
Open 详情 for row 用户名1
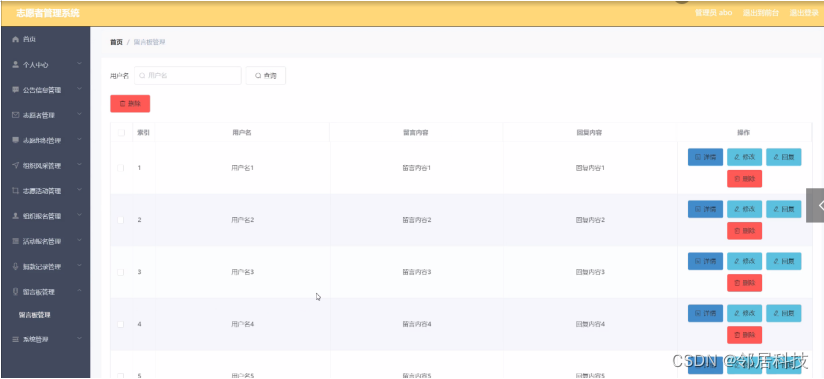(705, 157)
